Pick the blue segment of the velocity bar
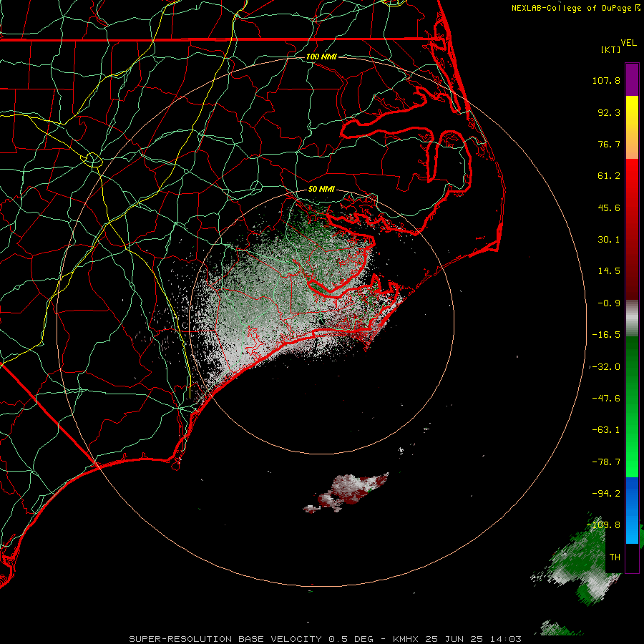This screenshot has height=644, width=644. click(632, 510)
